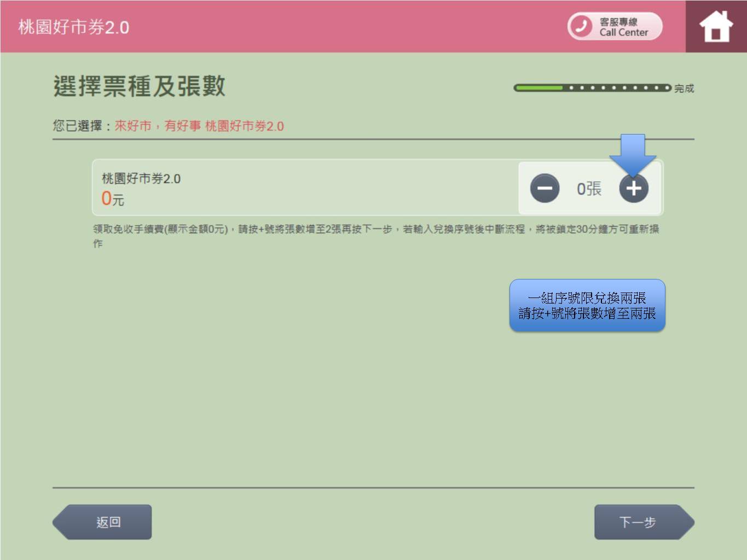Viewport: 747px width, 560px height.
Task: Click the progress bar toward 完成
Action: click(x=592, y=87)
